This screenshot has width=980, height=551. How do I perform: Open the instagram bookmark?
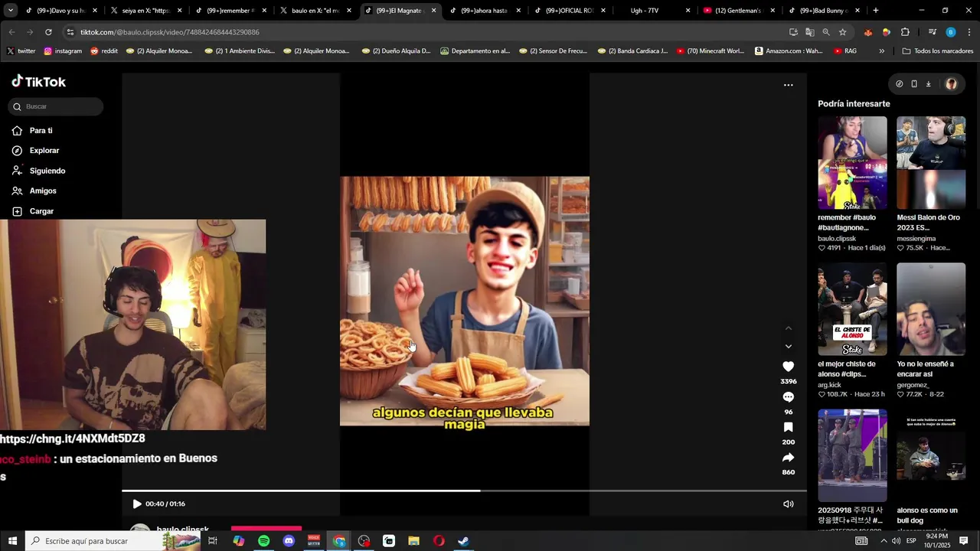tap(63, 51)
